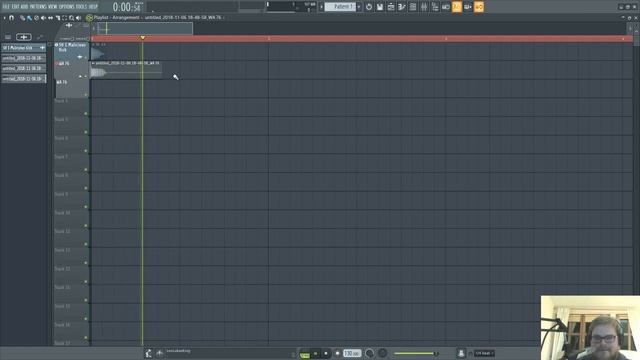This screenshot has height=360, width=640.
Task: Open the PATTERNS menu
Action: pos(38,7)
